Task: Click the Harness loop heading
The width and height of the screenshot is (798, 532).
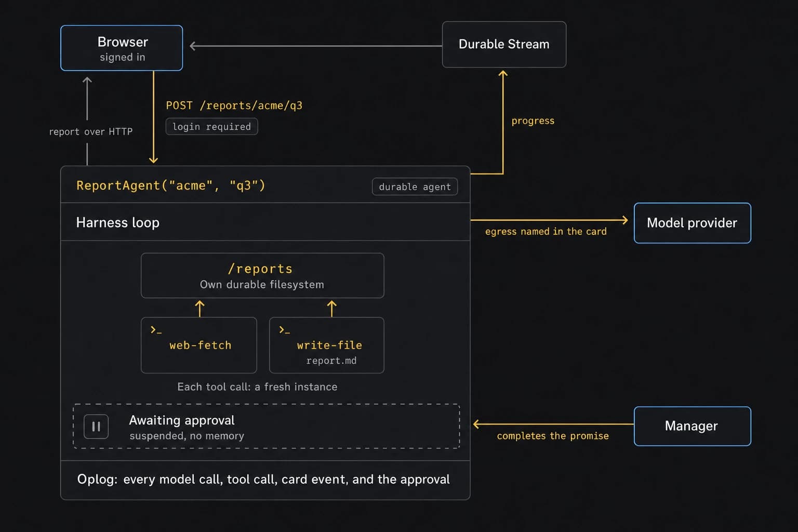Action: [118, 222]
